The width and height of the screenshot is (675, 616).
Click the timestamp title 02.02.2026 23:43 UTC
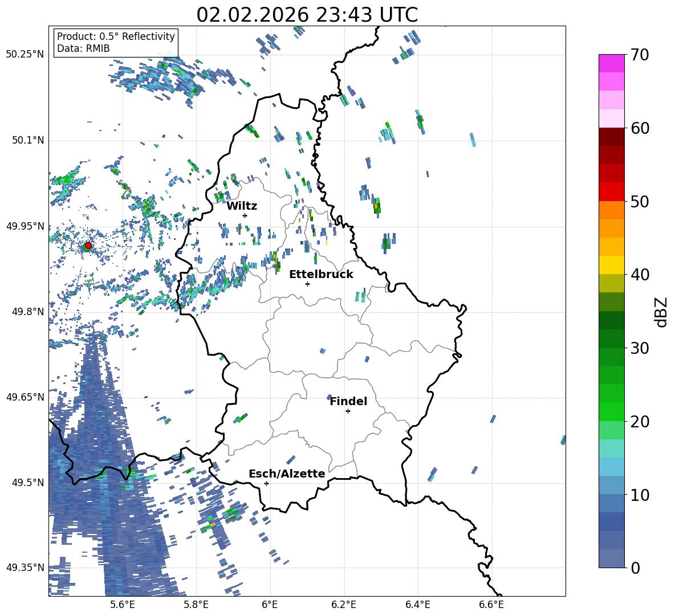coord(307,15)
